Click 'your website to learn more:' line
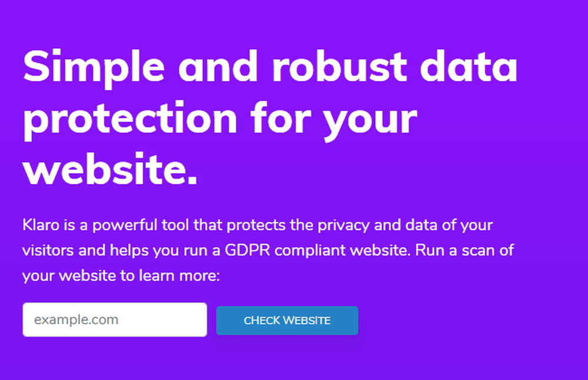The image size is (588, 380). click(x=121, y=276)
